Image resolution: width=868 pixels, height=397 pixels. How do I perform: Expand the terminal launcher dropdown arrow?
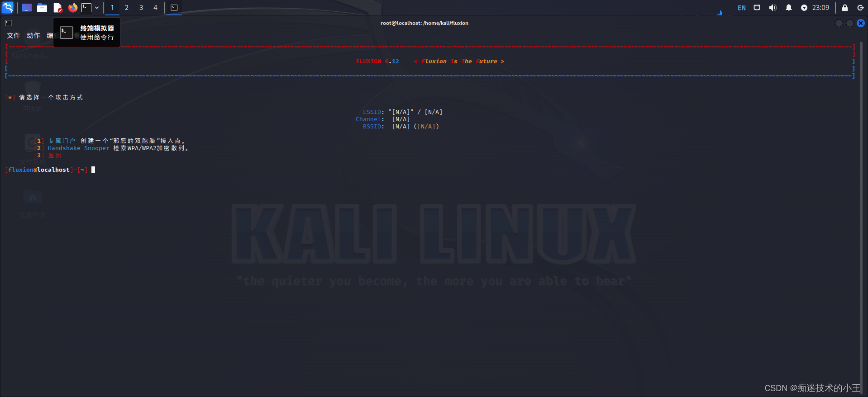click(97, 8)
